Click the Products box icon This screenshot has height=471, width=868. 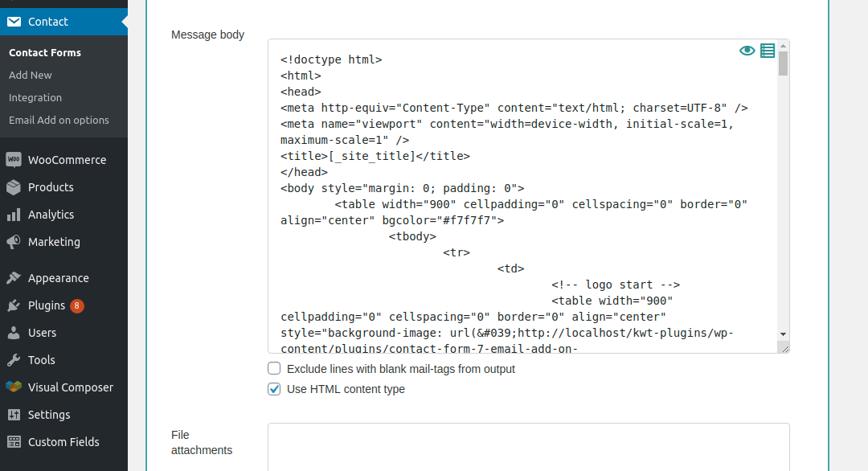(14, 187)
